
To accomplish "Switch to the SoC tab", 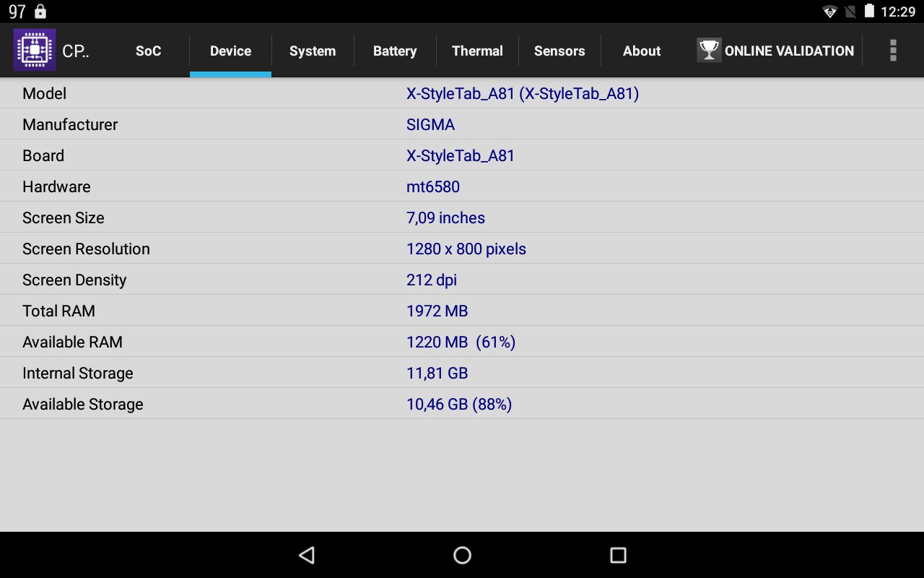I will (148, 51).
